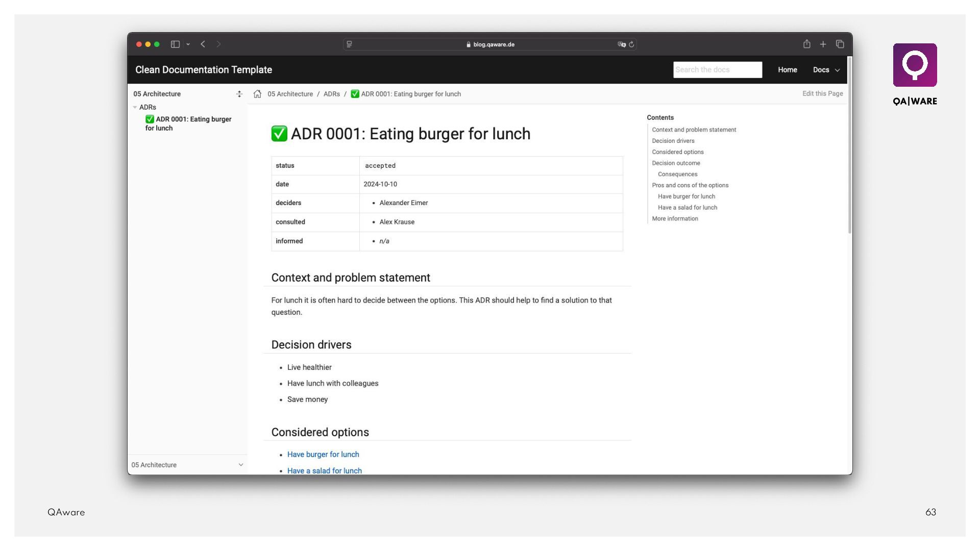Image resolution: width=980 pixels, height=551 pixels.
Task: Select ADR 0001: Eating burger for lunch in sidebar
Action: 188,123
